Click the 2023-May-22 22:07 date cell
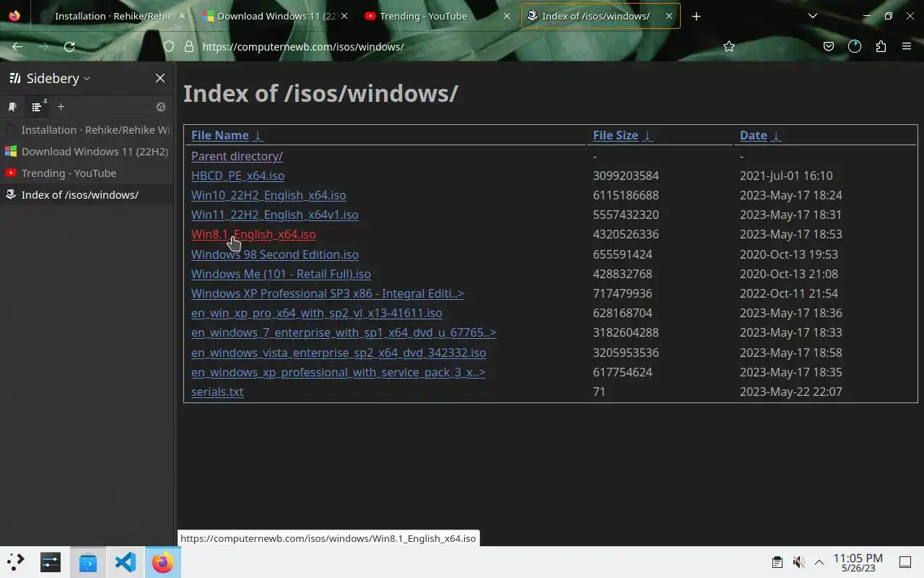 pos(791,392)
